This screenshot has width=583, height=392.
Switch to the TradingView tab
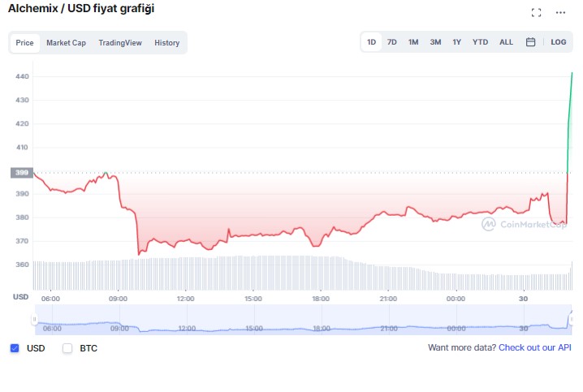click(x=120, y=43)
